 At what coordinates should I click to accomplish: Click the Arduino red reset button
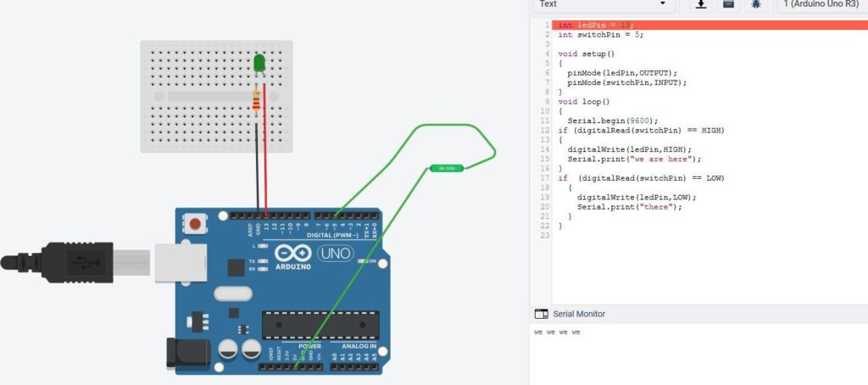[x=195, y=224]
